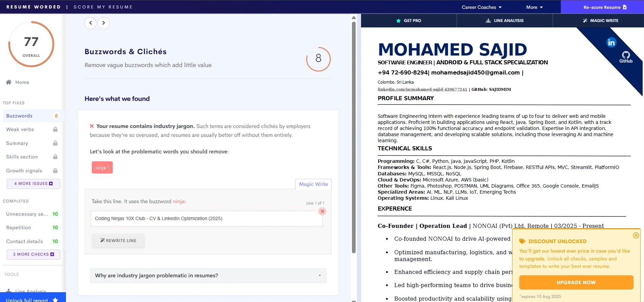Open Career Coaches dropdown menu

click(x=481, y=7)
